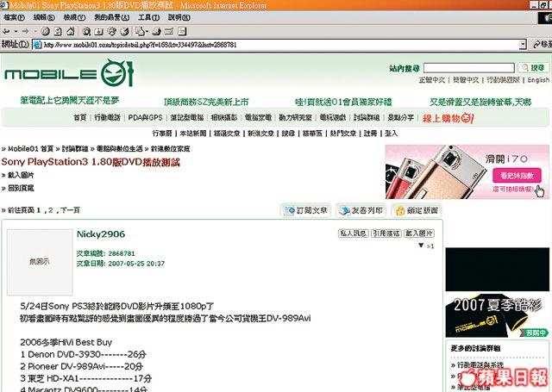
Task: Open the 討論群組 navigation tab
Action: (367, 118)
